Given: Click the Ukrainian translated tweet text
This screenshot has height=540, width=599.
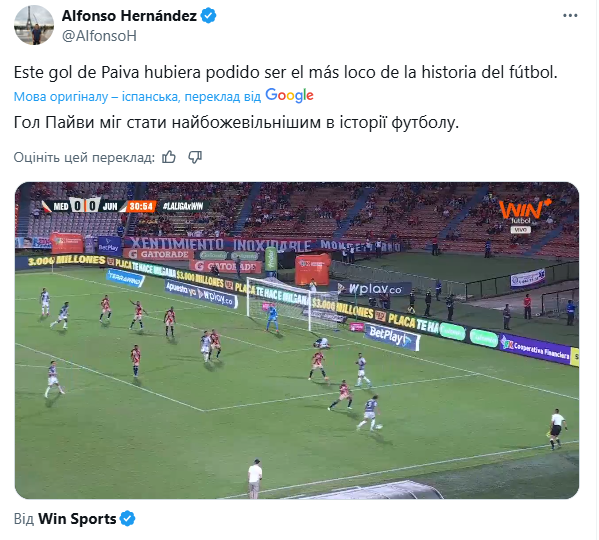Looking at the screenshot, I should click(236, 123).
